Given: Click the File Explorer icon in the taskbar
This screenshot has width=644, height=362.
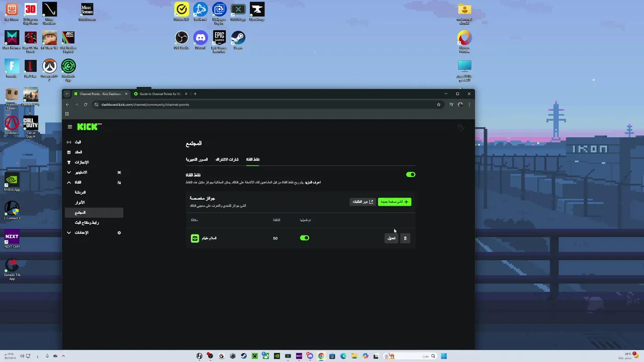Looking at the screenshot, I should (354, 356).
